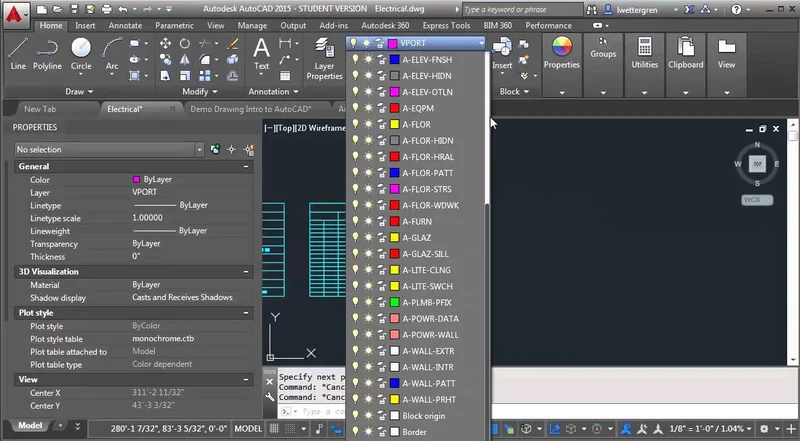
Task: Click the yellow swatch of A-FLOR layer
Action: point(394,125)
